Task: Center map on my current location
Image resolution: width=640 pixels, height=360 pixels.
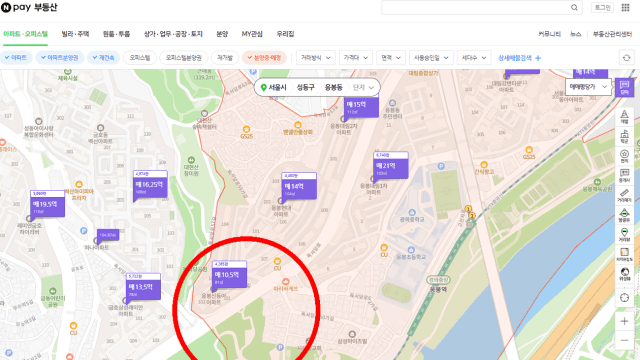Action: (624, 298)
